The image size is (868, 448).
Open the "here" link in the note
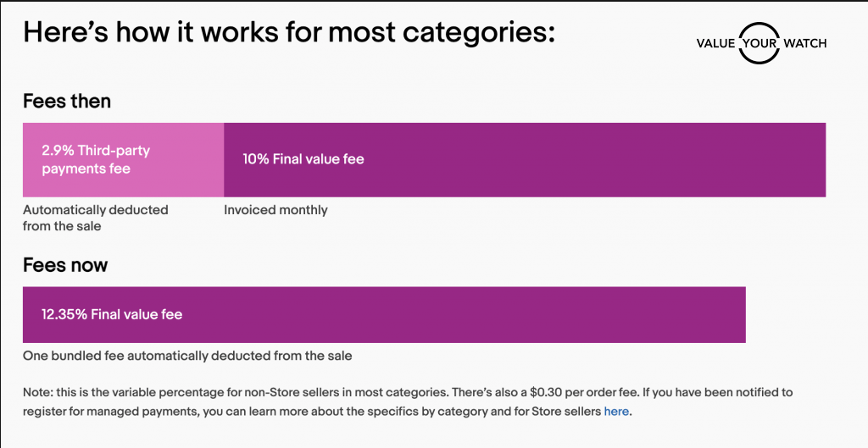(616, 412)
